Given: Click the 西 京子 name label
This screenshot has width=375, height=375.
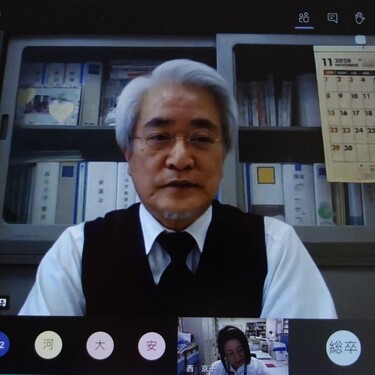Looking at the screenshot, I should [198, 369].
